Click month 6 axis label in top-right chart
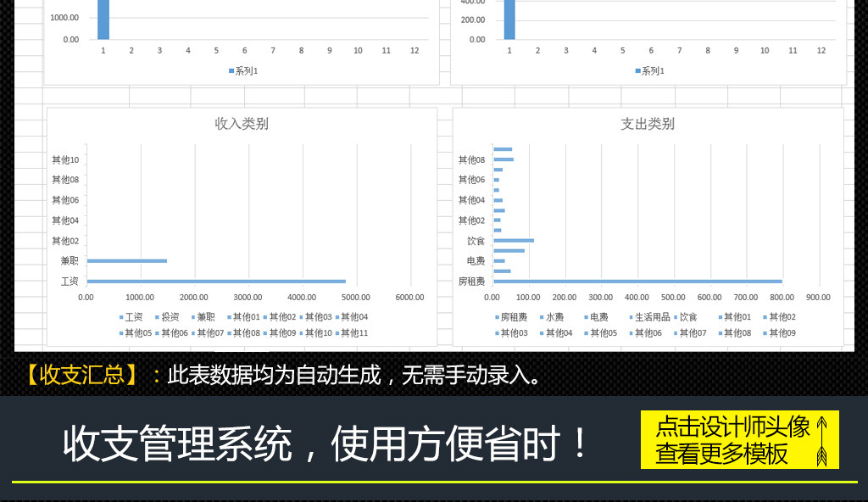 (651, 50)
